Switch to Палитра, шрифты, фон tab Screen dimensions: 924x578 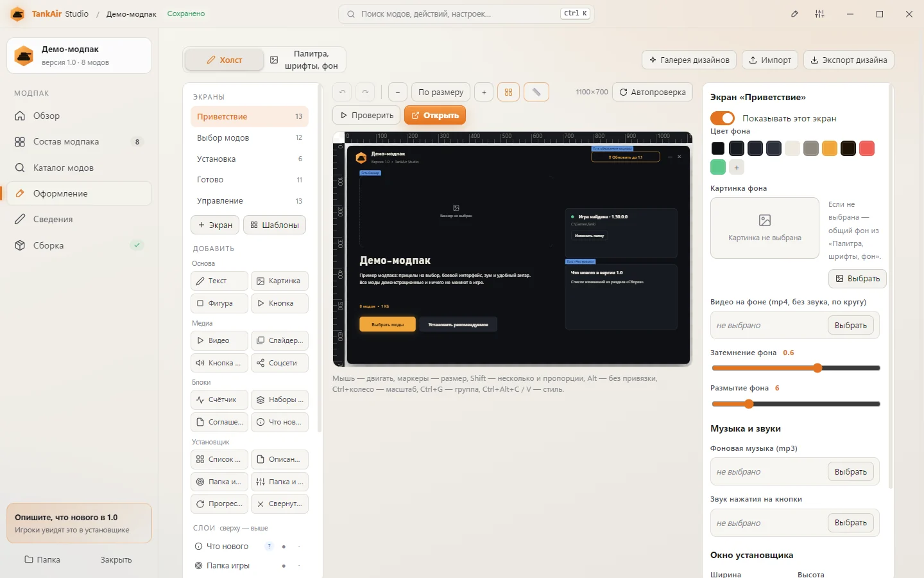305,60
